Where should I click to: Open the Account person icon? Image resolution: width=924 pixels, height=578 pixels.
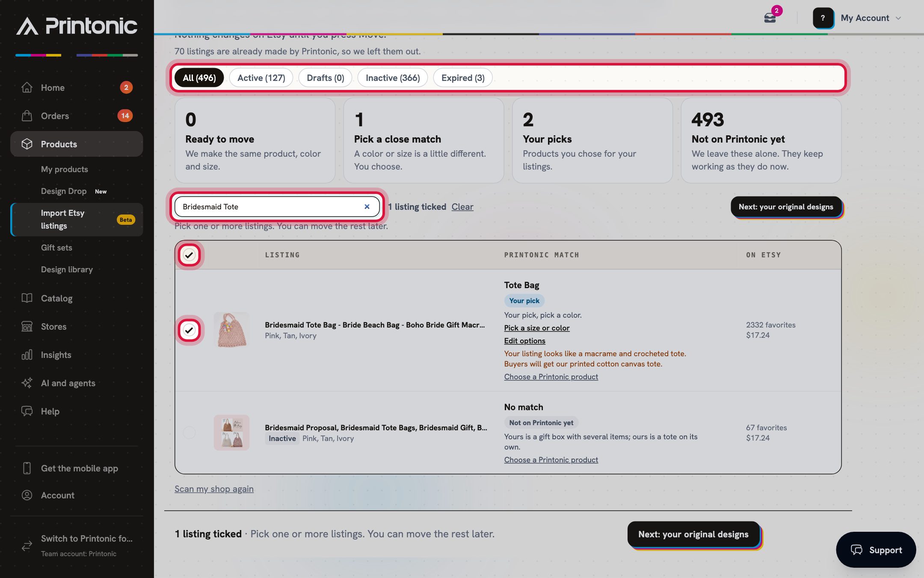pos(27,495)
